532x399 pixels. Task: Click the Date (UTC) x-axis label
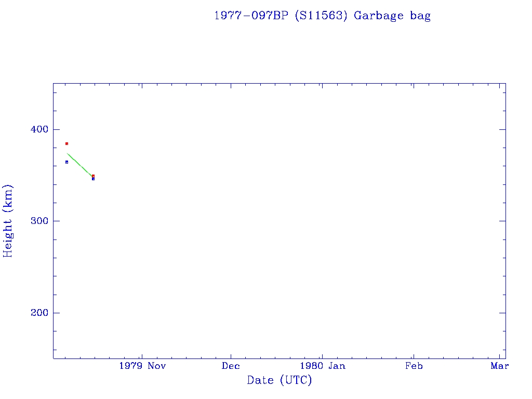click(x=280, y=380)
